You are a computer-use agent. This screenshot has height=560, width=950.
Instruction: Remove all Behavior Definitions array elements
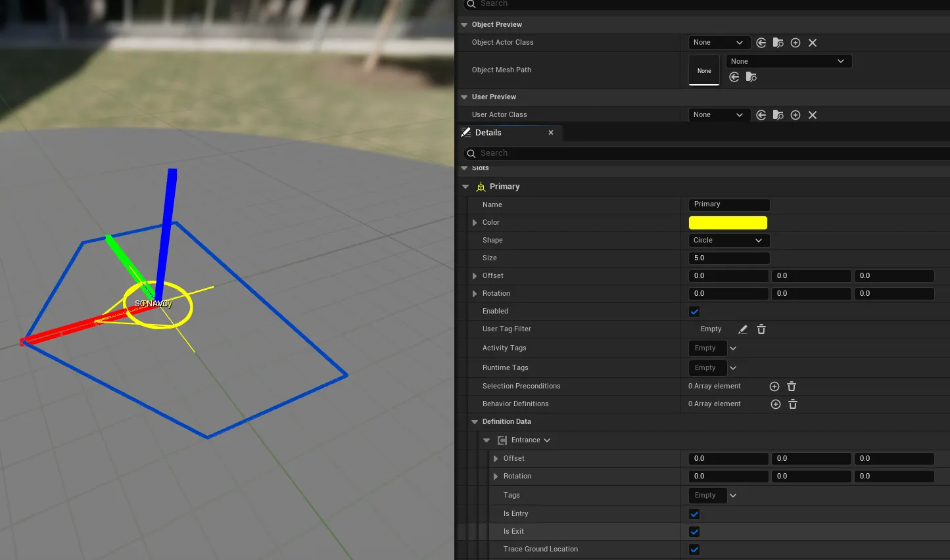pos(793,404)
